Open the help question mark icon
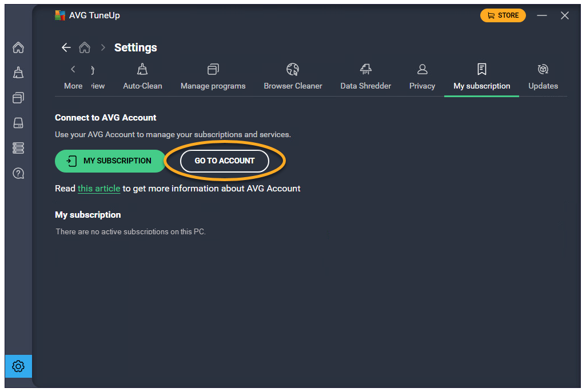This screenshot has width=586, height=392. click(18, 173)
